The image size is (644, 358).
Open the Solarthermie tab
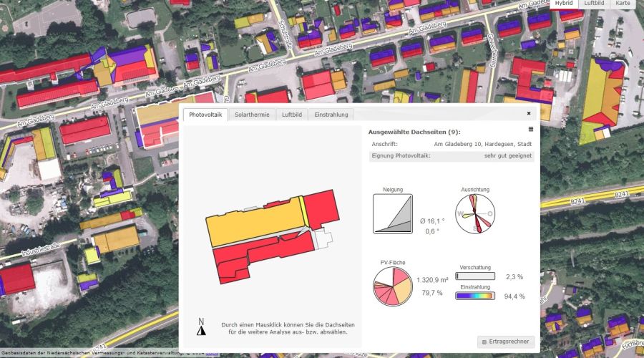click(x=252, y=115)
